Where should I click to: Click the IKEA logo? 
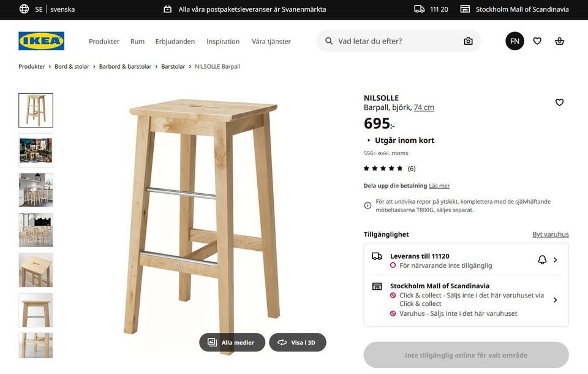tap(41, 41)
